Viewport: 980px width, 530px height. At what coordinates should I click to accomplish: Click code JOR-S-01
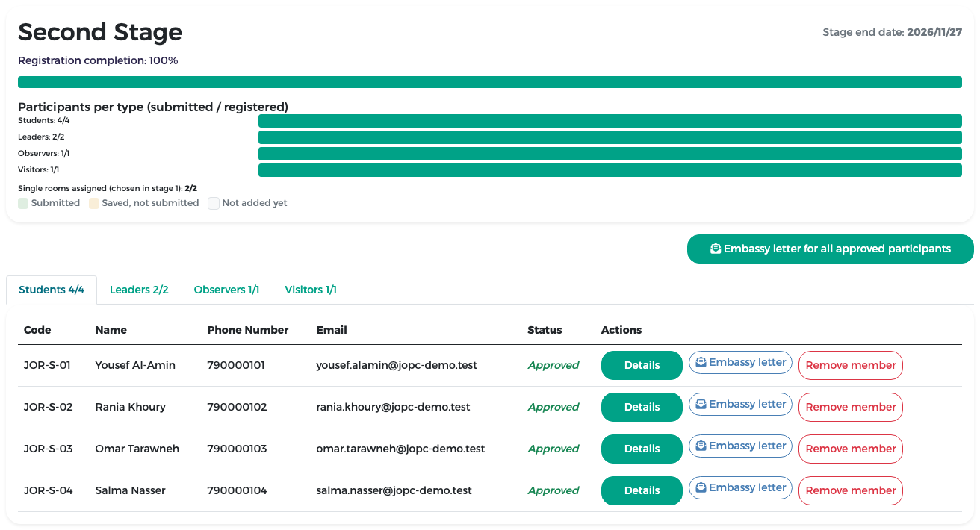tap(47, 365)
